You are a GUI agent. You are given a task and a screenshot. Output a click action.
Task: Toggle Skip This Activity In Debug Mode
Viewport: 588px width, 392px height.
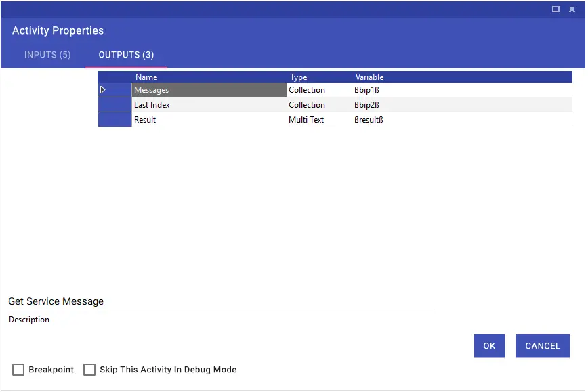pos(89,370)
